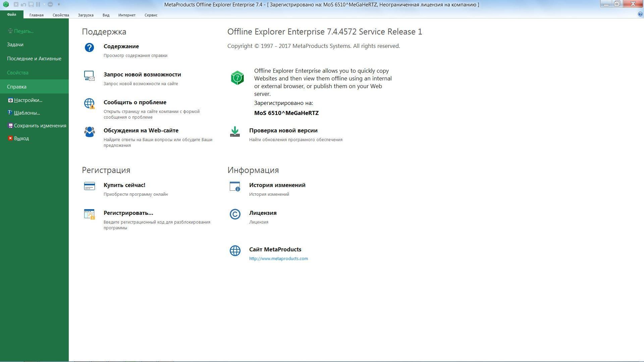644x362 pixels.
Task: Click the save floppy icon in quick access toolbar
Action: point(31,4)
